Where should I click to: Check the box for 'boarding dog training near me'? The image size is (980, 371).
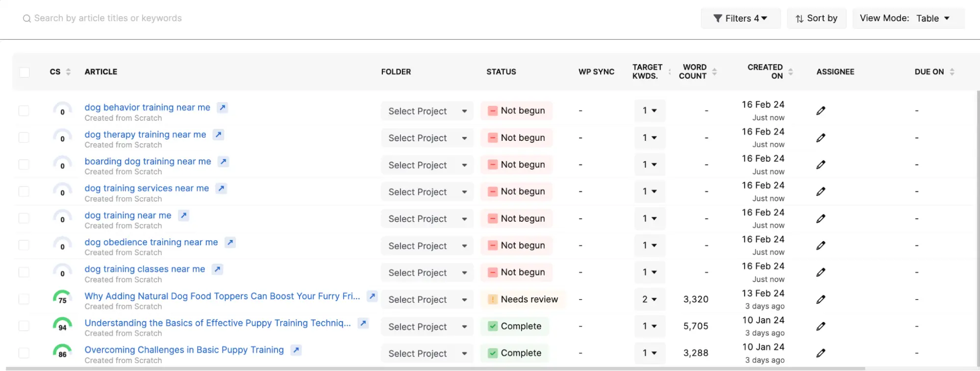pyautogui.click(x=24, y=165)
